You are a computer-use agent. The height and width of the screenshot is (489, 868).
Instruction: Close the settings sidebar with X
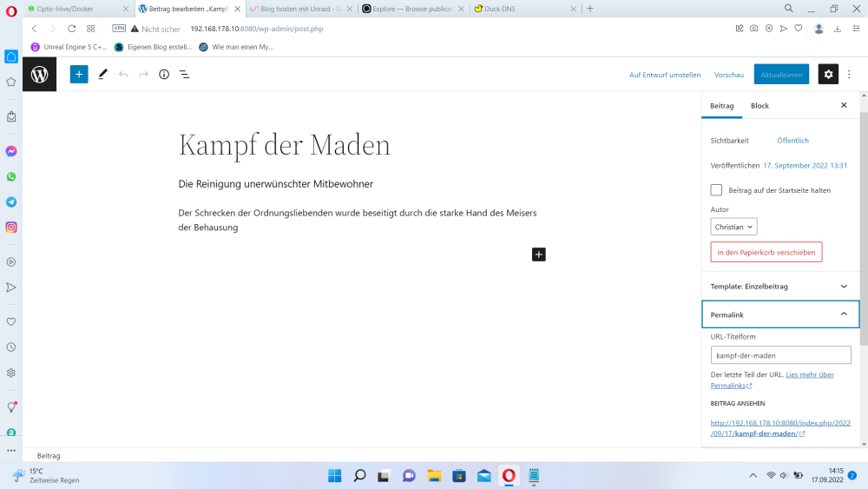click(x=844, y=105)
